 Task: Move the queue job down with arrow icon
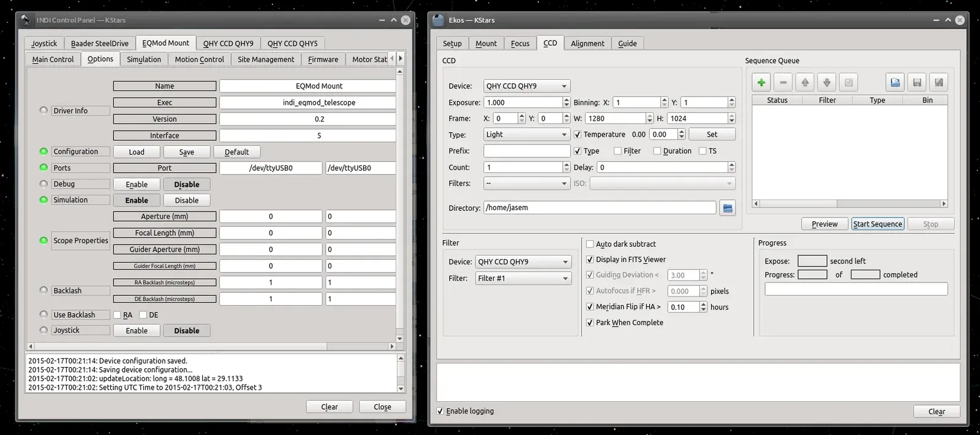click(x=827, y=82)
